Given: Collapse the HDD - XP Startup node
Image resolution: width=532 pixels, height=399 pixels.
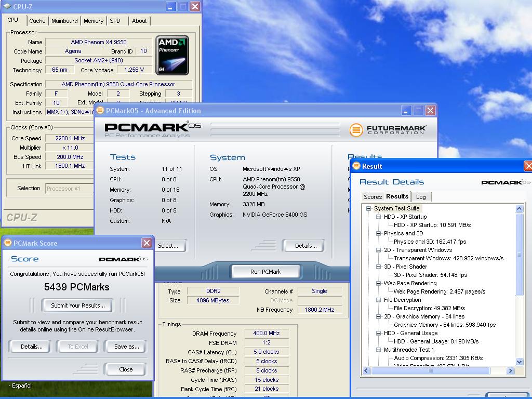Looking at the screenshot, I should pyautogui.click(x=378, y=217).
